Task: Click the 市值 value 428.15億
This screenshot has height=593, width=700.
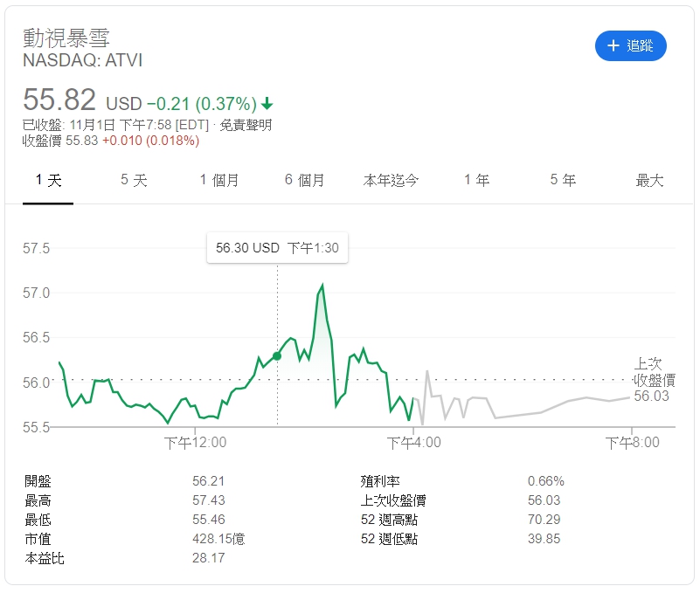Action: click(218, 539)
